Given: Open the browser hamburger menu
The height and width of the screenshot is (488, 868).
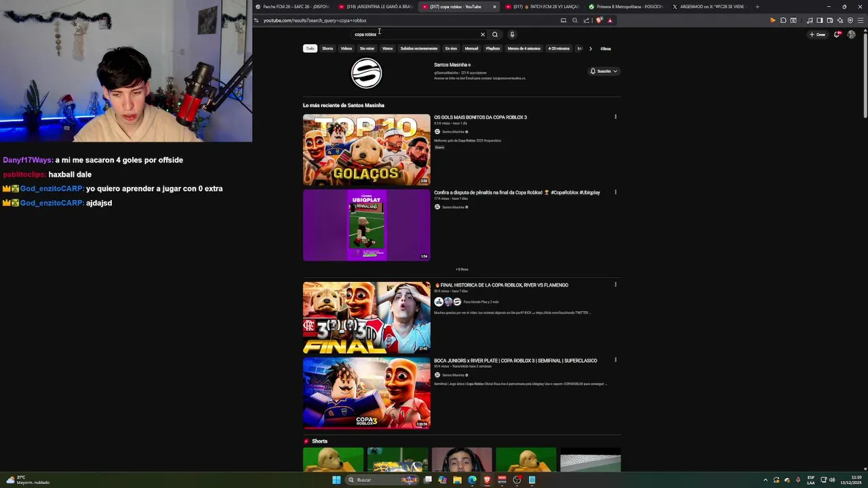Looking at the screenshot, I should [861, 20].
